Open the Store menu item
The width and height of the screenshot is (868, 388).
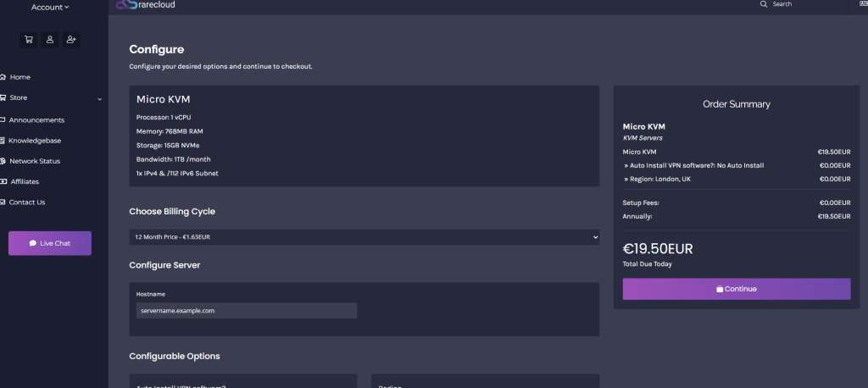click(19, 98)
